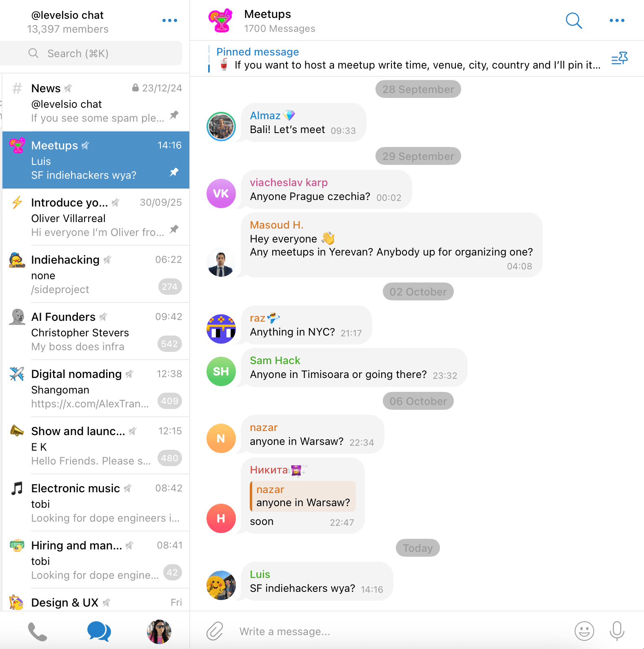Open Almaz's profile avatar

point(221,127)
